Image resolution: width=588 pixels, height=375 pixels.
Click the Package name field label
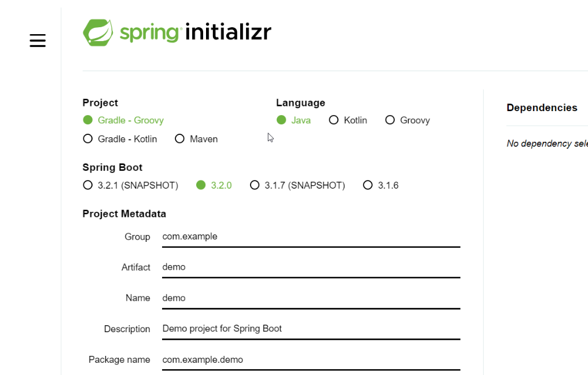click(x=119, y=359)
